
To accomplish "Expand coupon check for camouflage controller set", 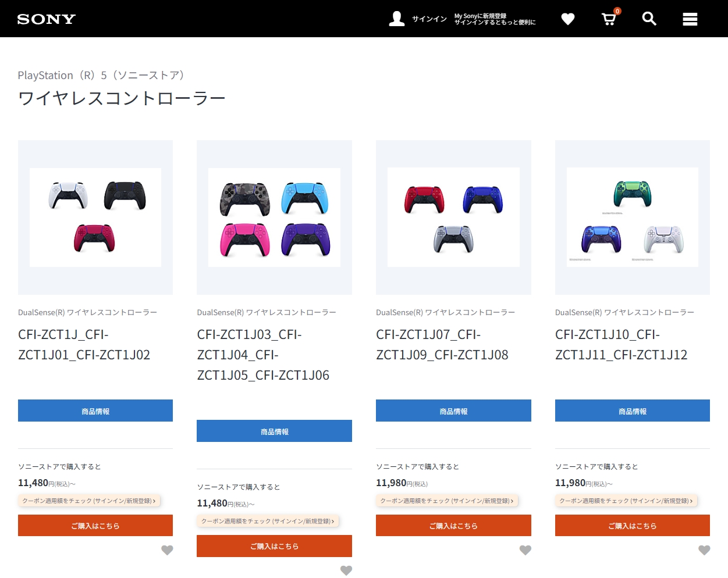I will [x=268, y=521].
